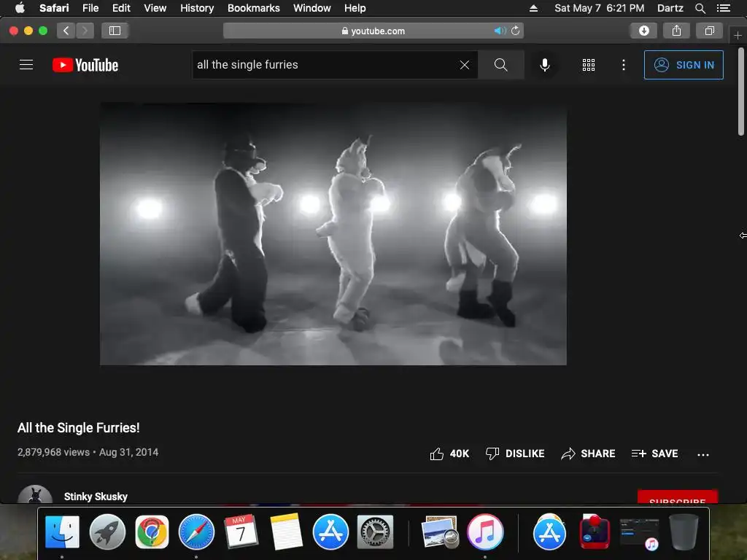Open a new tab with the plus button
The width and height of the screenshot is (747, 560).
coord(738,36)
